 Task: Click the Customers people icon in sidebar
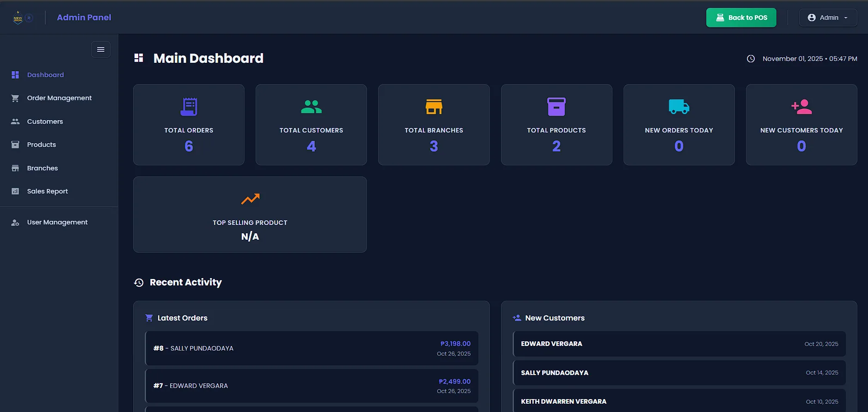(x=15, y=121)
